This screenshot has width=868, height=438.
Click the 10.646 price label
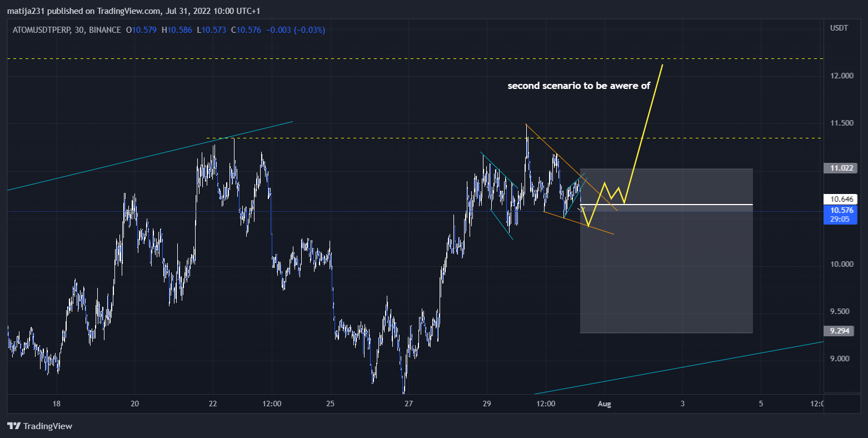(840, 199)
